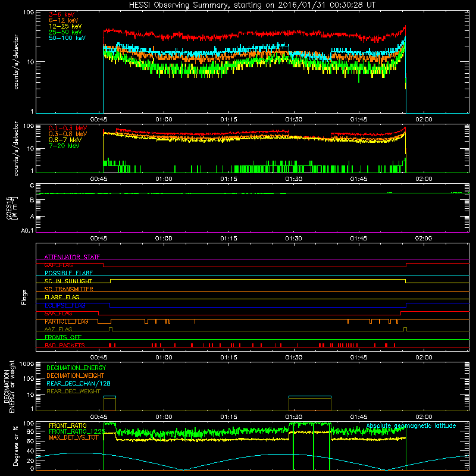Click the Absolute geomagnetic latitude label
Viewport: 476px width, 476px height.
point(411,425)
